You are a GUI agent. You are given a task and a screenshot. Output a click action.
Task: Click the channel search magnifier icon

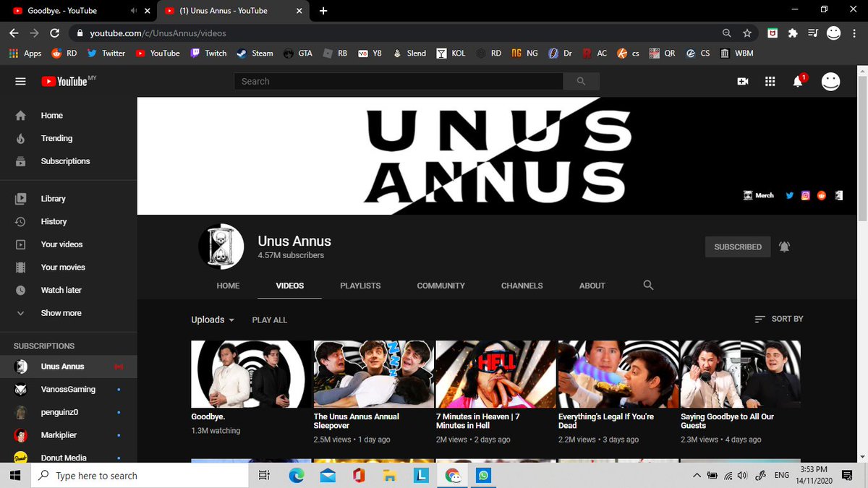point(648,285)
